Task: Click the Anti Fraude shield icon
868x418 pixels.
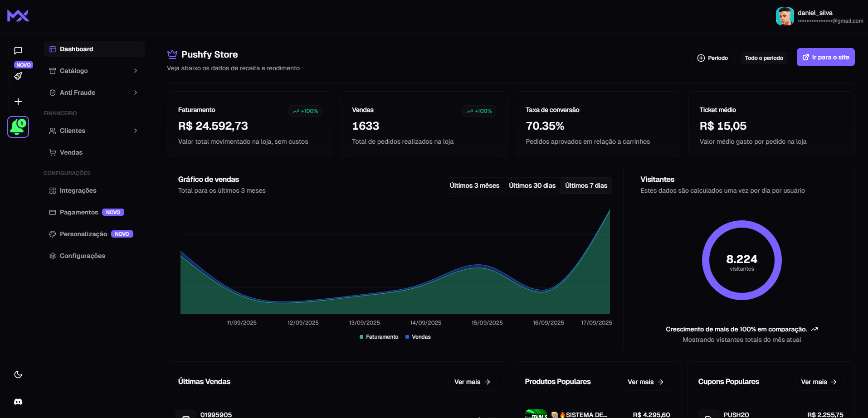Action: coord(53,92)
